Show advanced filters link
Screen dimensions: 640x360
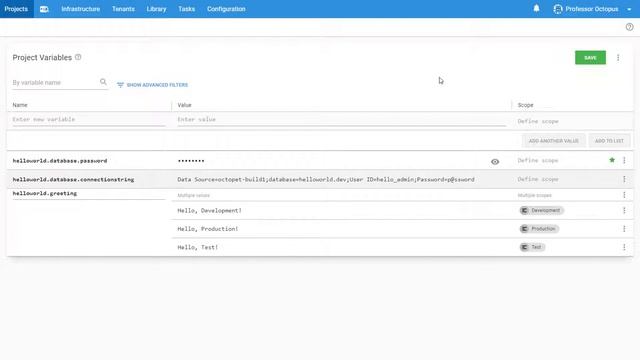tap(157, 85)
